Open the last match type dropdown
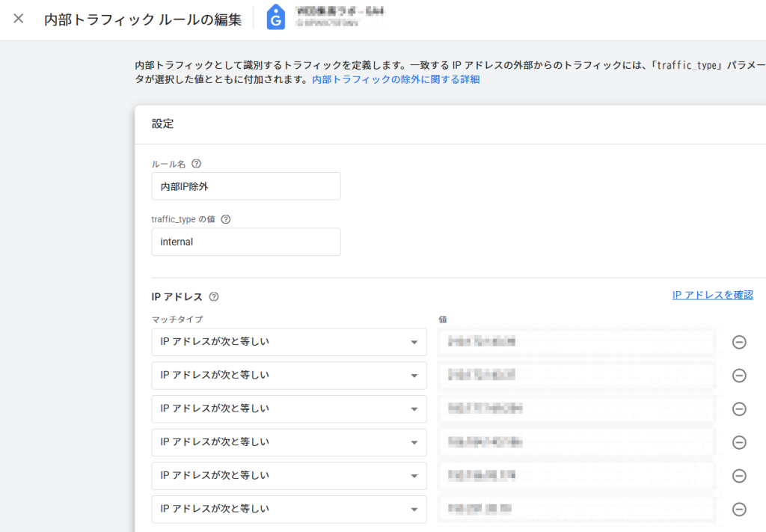Viewport: 766px width, 532px height. pyautogui.click(x=289, y=510)
